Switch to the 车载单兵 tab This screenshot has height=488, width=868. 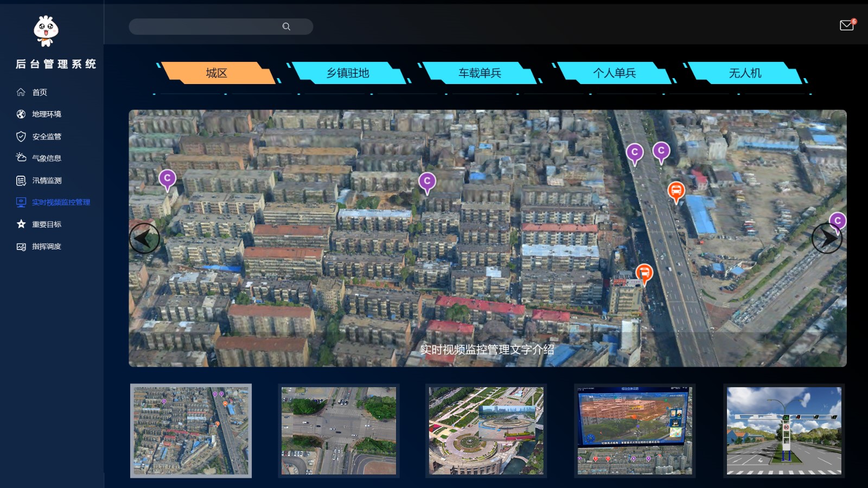pyautogui.click(x=480, y=73)
